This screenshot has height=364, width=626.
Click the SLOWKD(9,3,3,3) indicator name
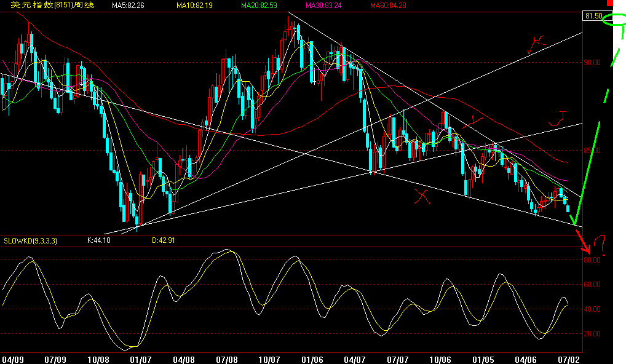tap(30, 240)
